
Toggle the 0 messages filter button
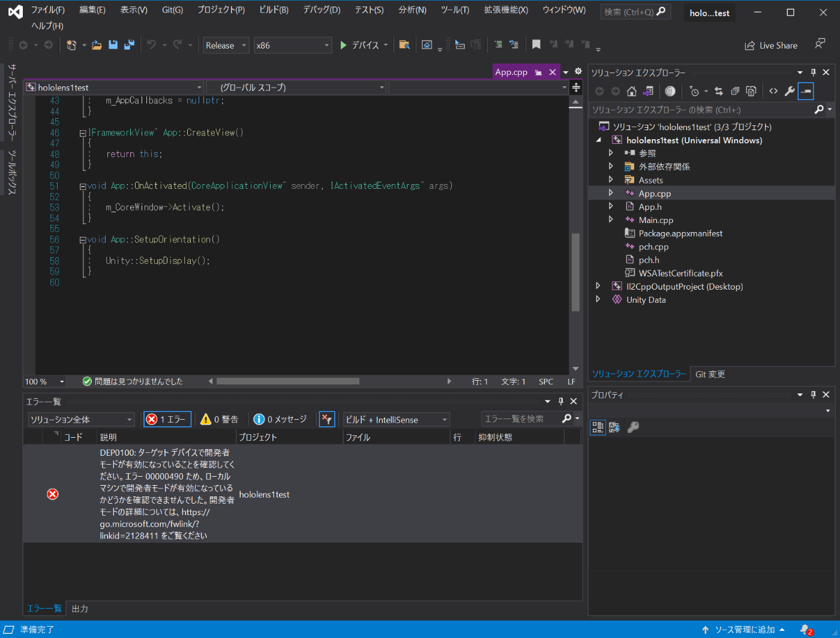280,419
